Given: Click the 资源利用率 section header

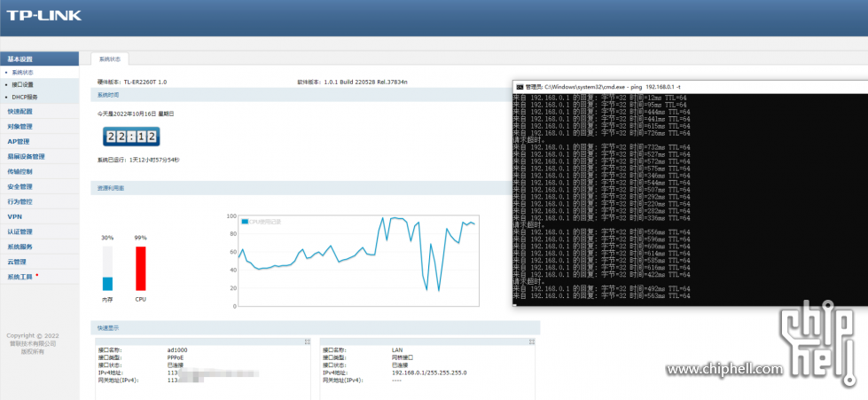Looking at the screenshot, I should (301, 188).
